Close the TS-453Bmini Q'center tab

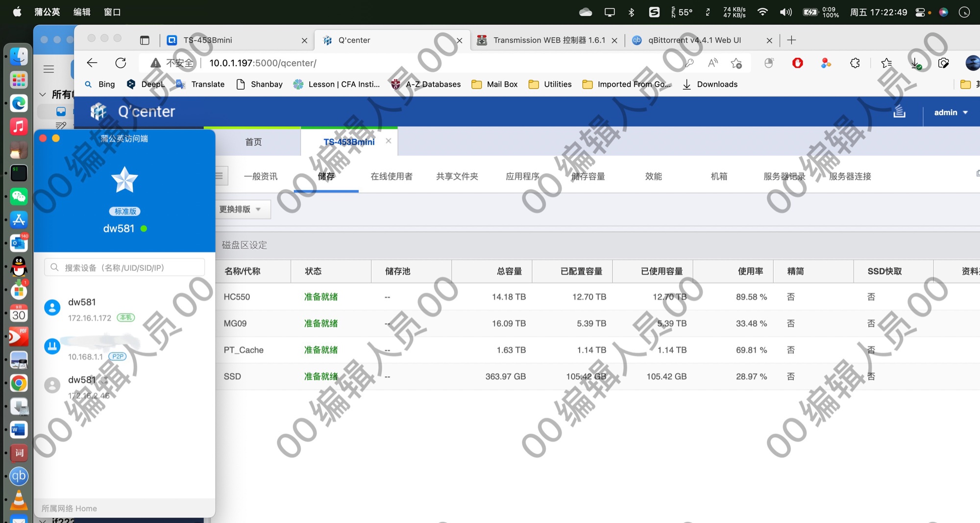pyautogui.click(x=389, y=141)
